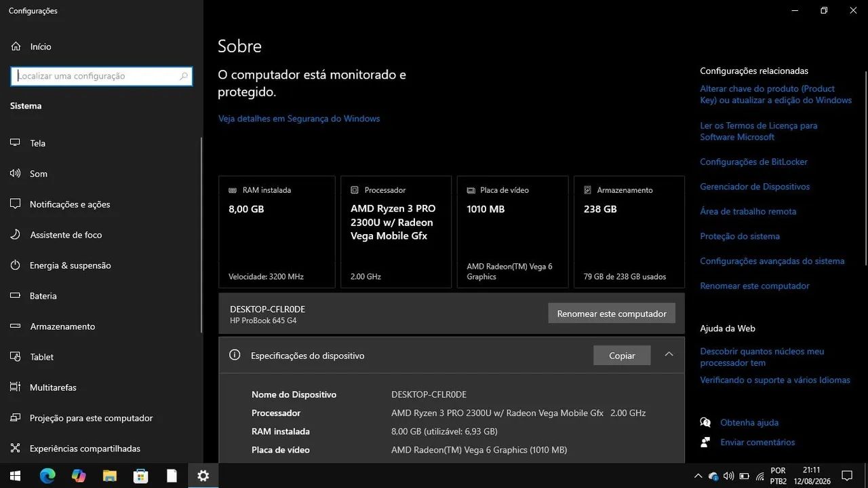Click Velocidade: 3200 MHz text
This screenshot has height=488, width=868.
pyautogui.click(x=266, y=277)
